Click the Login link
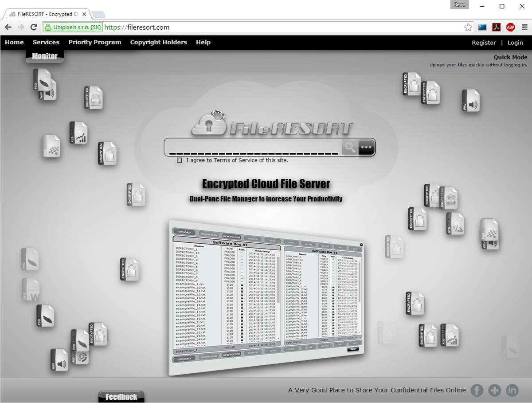The width and height of the screenshot is (532, 403). coord(515,43)
